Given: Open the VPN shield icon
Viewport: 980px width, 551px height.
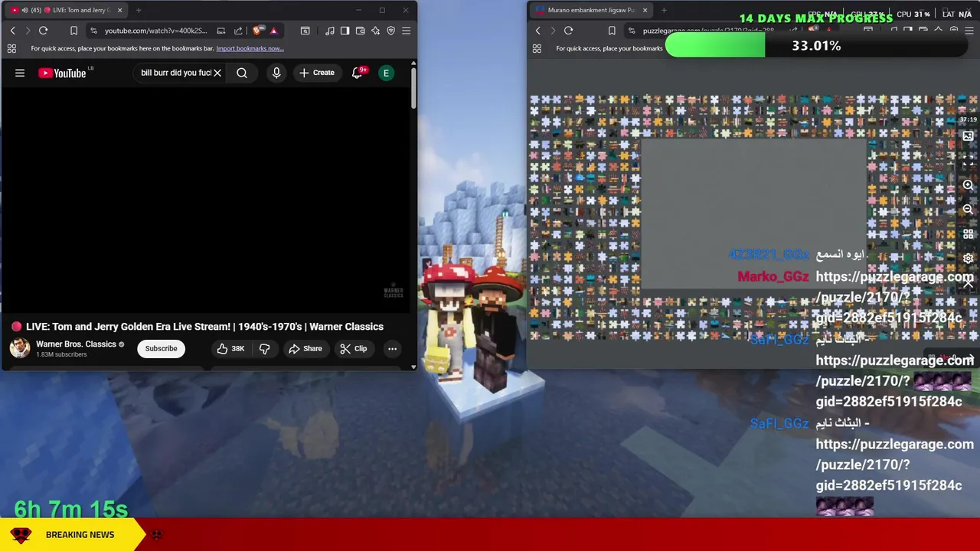Looking at the screenshot, I should pyautogui.click(x=390, y=31).
